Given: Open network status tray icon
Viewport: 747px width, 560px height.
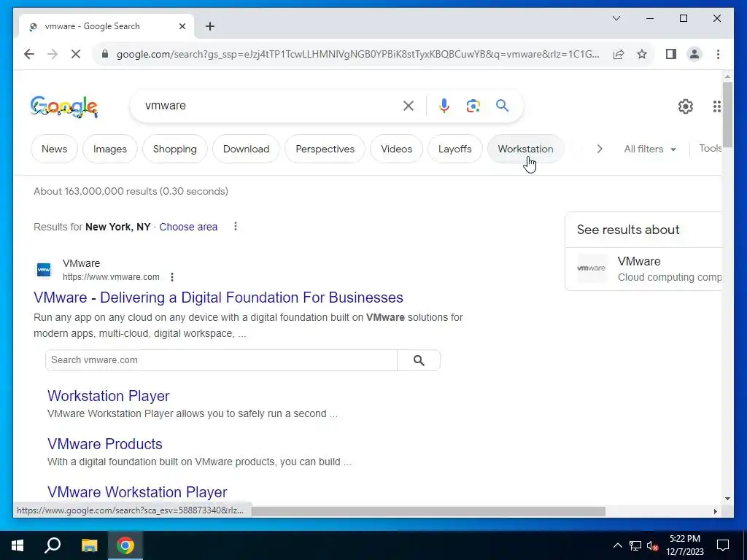Looking at the screenshot, I should point(635,545).
